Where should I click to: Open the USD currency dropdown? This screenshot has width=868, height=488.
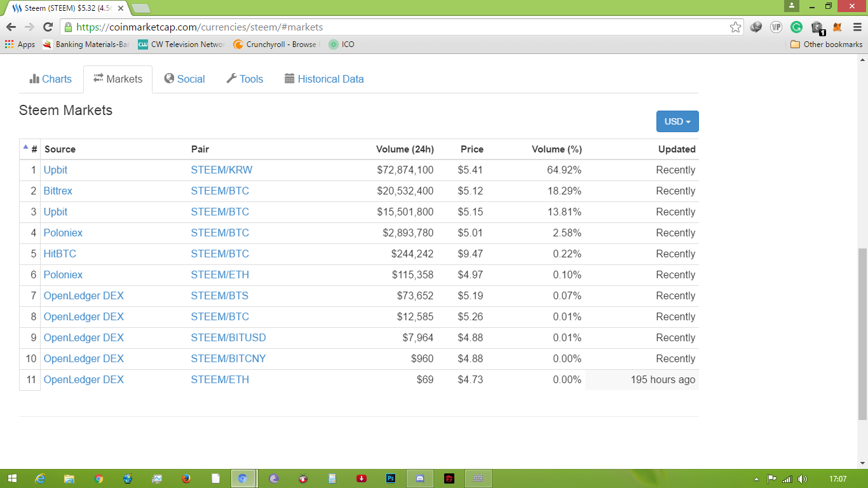click(677, 121)
